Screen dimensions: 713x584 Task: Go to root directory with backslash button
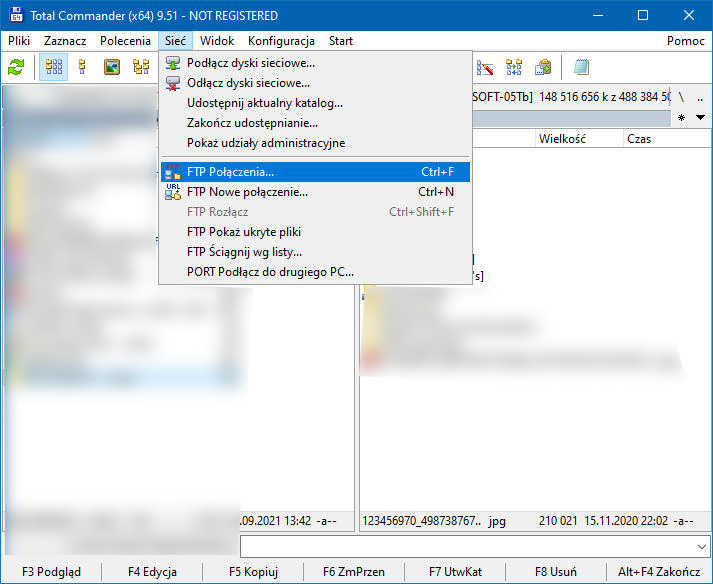(x=681, y=97)
